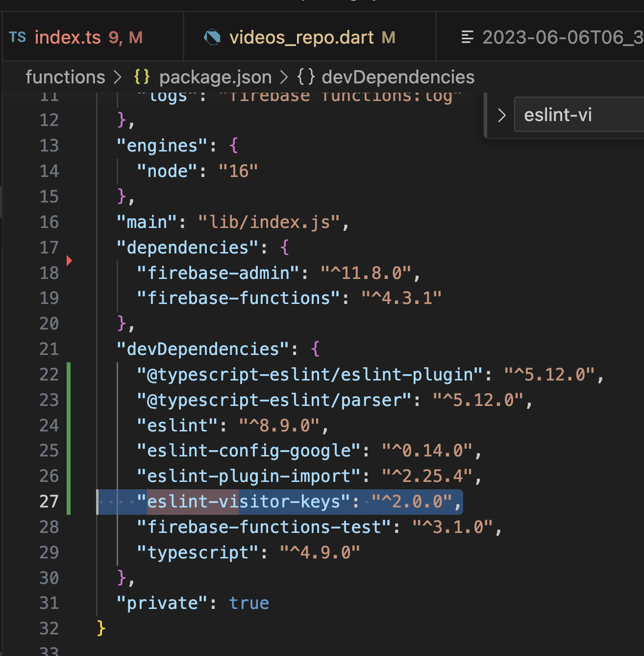Viewport: 644px width, 656px height.
Task: Click the "^8.9.0" version value
Action: point(279,426)
